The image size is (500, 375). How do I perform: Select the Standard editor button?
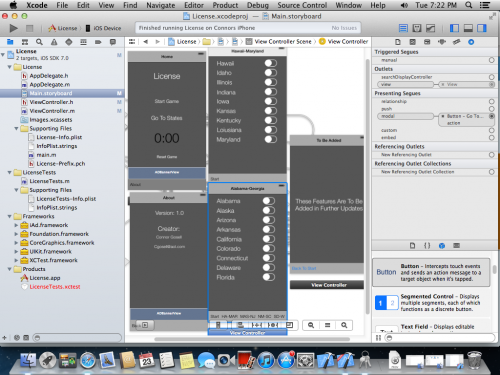403,28
